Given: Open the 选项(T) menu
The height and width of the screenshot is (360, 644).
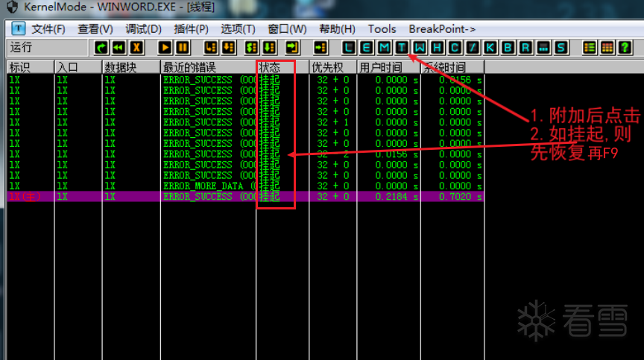Looking at the screenshot, I should 238,29.
